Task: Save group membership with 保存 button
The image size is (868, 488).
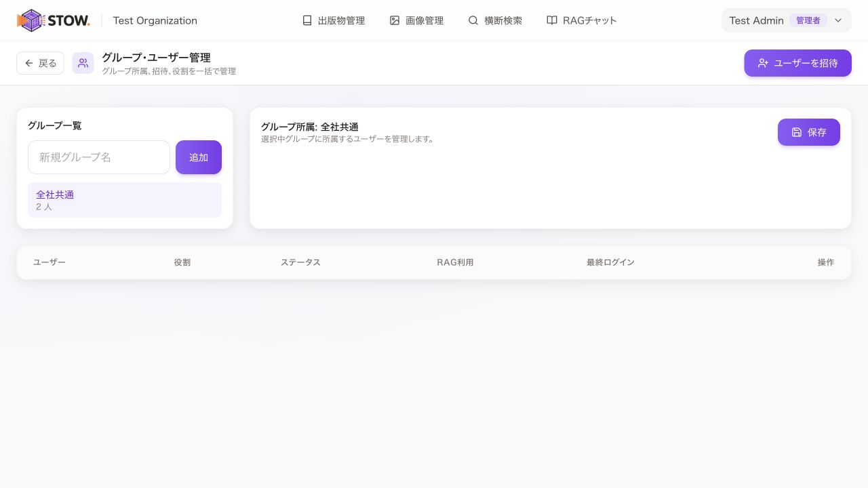Action: pos(809,132)
